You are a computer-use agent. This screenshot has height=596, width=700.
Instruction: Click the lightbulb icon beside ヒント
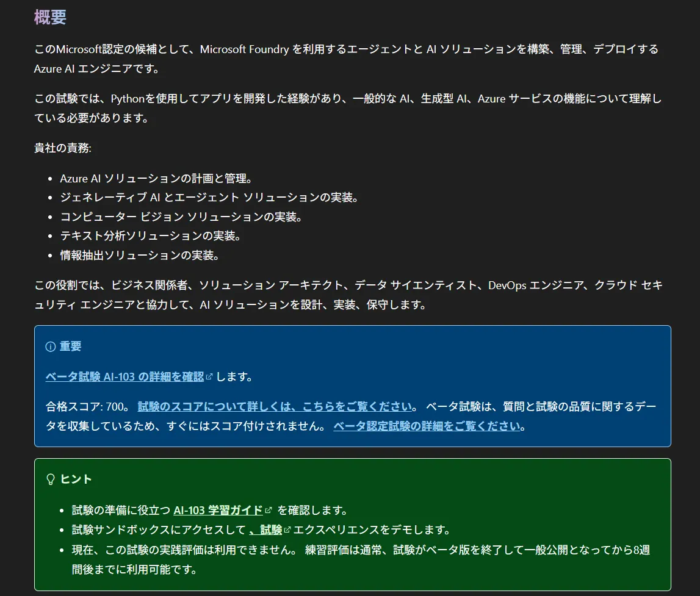tap(51, 479)
